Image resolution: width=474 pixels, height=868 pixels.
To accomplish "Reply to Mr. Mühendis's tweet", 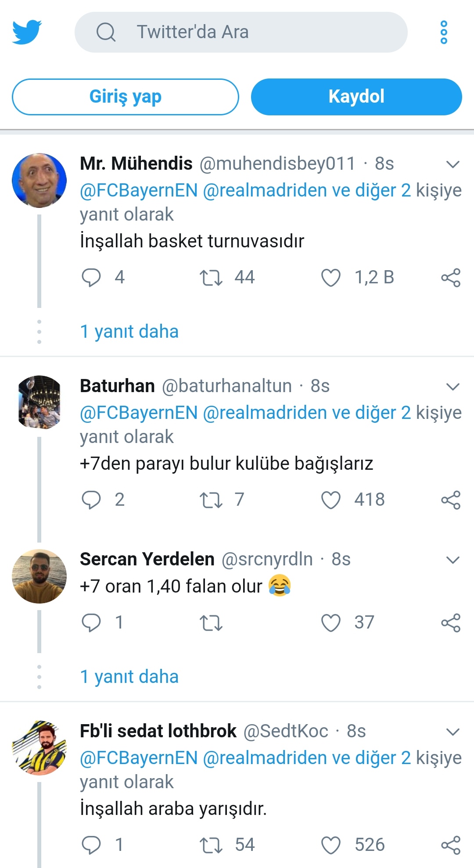I will (x=91, y=277).
